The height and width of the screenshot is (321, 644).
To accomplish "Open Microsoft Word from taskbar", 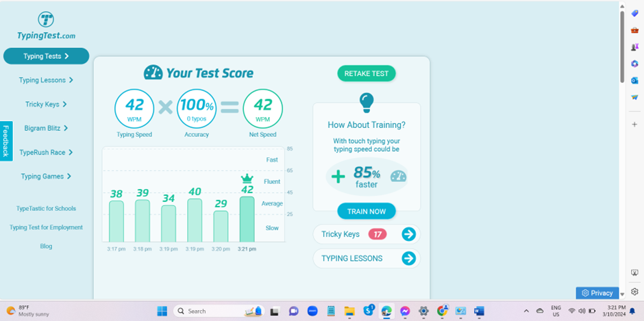I will tap(479, 311).
